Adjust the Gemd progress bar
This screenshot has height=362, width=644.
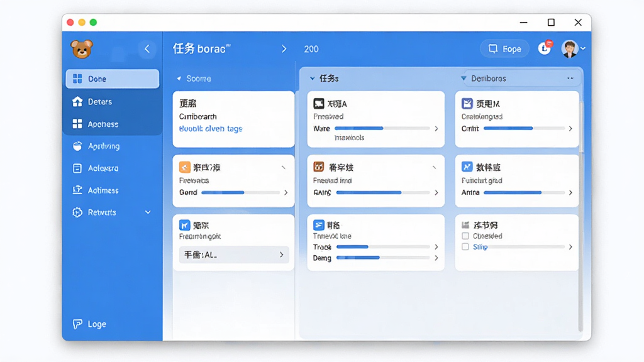(241, 192)
